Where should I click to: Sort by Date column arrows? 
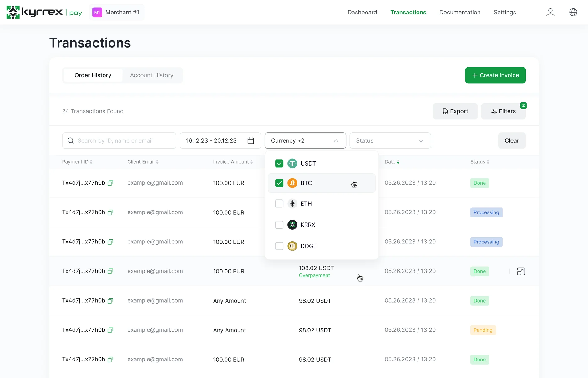coord(398,162)
